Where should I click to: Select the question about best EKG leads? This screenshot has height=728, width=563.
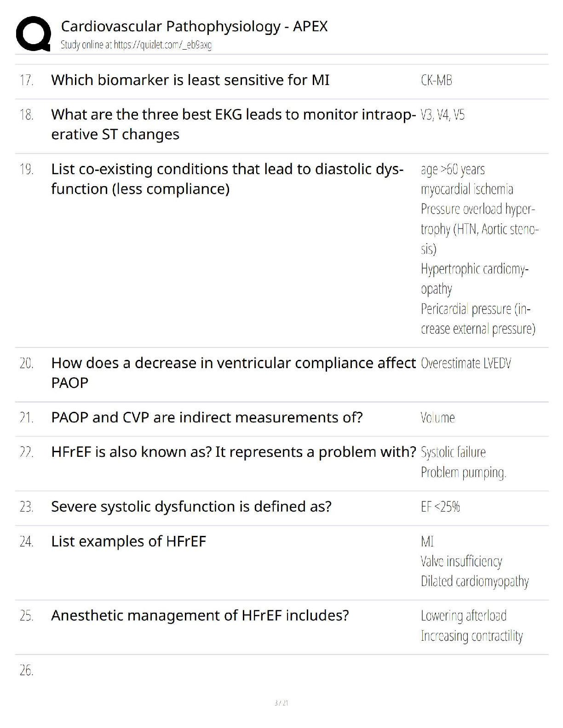point(233,124)
